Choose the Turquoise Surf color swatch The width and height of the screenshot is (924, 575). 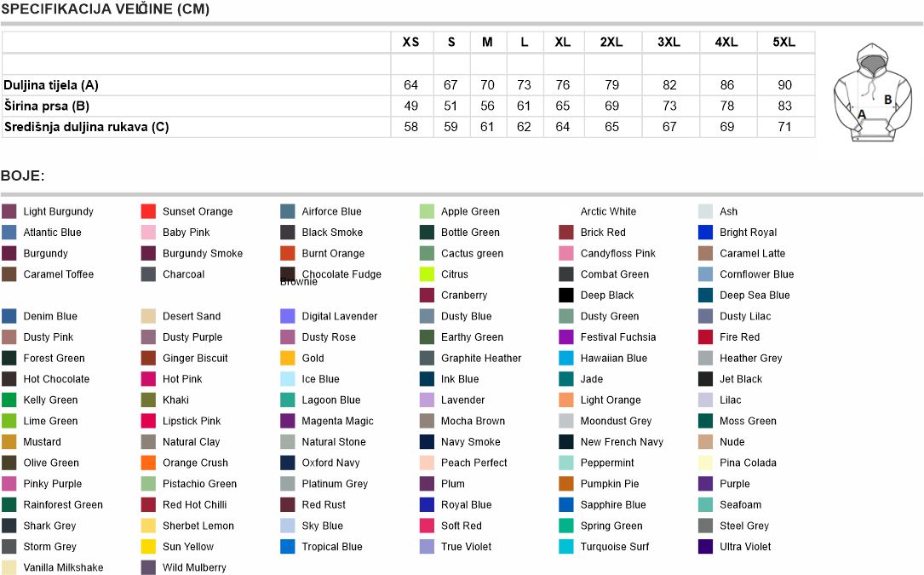pos(566,547)
